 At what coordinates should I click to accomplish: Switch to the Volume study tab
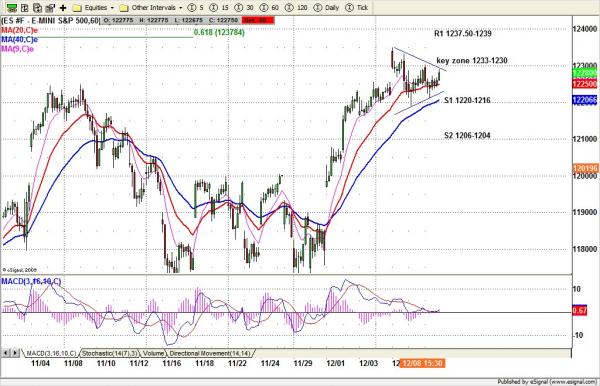coord(153,353)
